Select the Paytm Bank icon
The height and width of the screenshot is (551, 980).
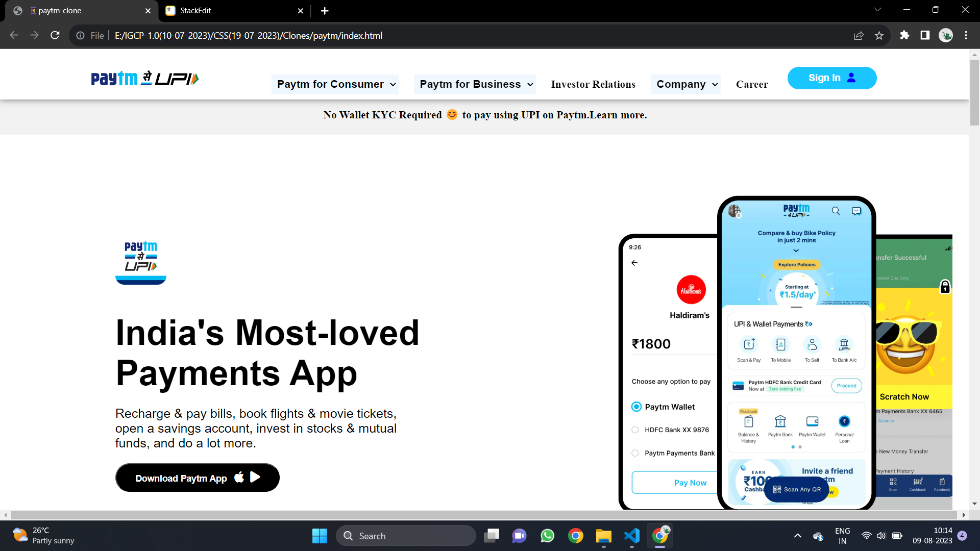tap(780, 421)
